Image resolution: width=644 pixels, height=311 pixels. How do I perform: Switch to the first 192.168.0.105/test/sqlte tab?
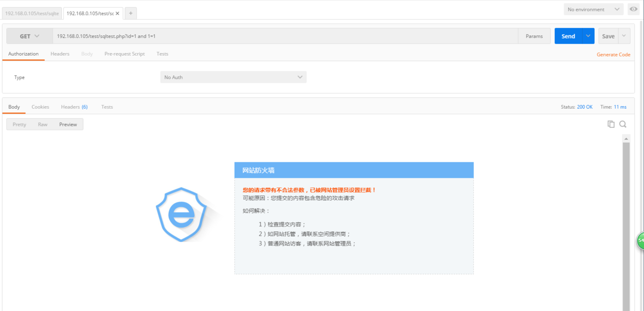(x=32, y=13)
